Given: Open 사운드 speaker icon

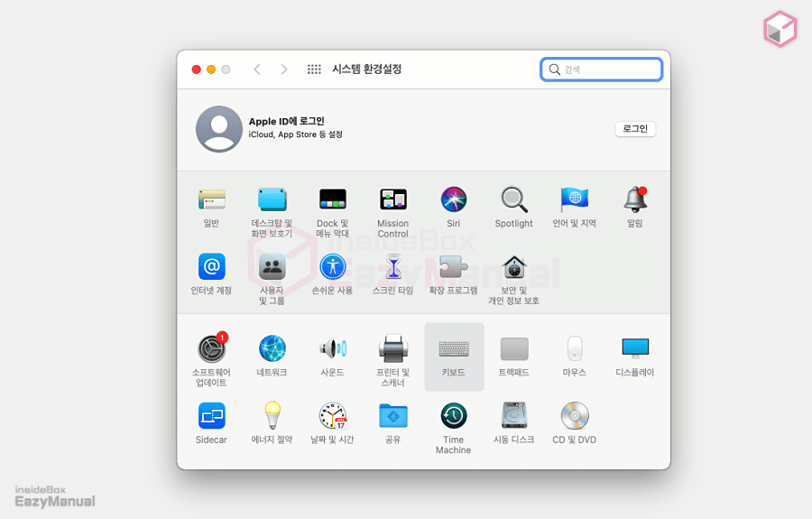Looking at the screenshot, I should (x=332, y=348).
